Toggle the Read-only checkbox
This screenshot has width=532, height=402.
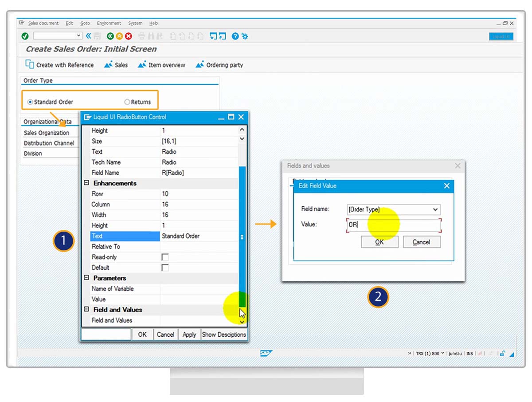(x=165, y=257)
